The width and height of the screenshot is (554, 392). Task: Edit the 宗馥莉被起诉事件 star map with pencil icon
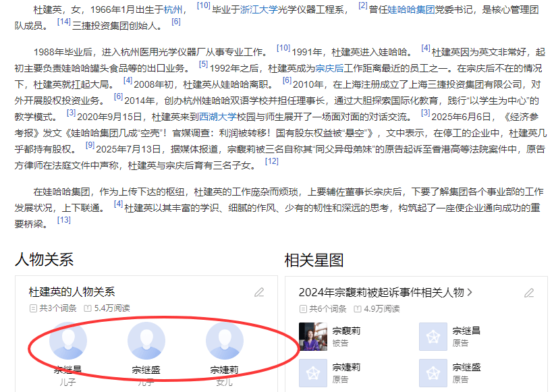point(529,293)
